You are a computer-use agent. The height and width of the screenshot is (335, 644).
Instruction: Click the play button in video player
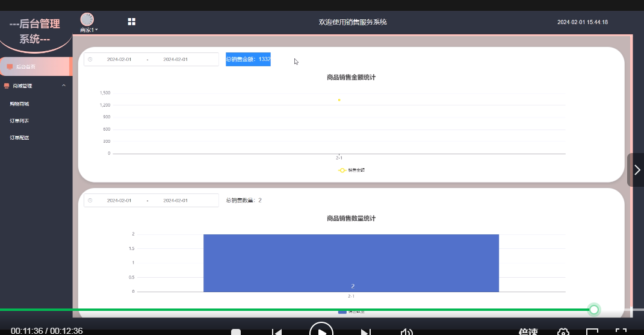coord(321,330)
